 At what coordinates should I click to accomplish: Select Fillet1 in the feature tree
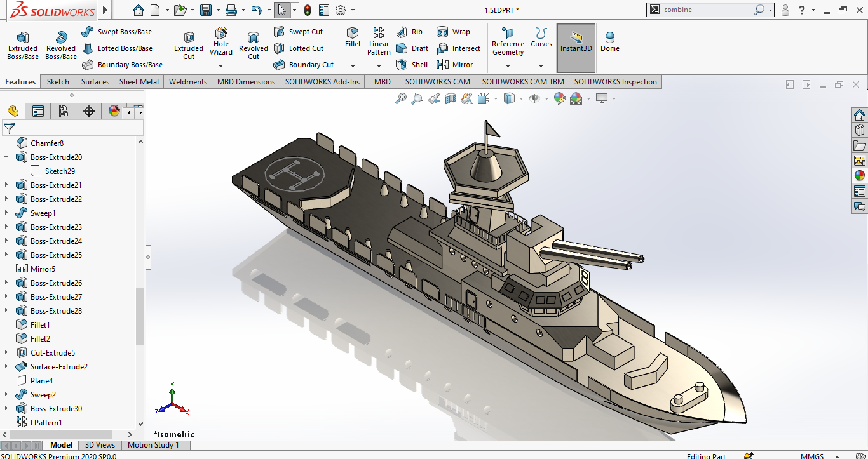pyautogui.click(x=40, y=325)
